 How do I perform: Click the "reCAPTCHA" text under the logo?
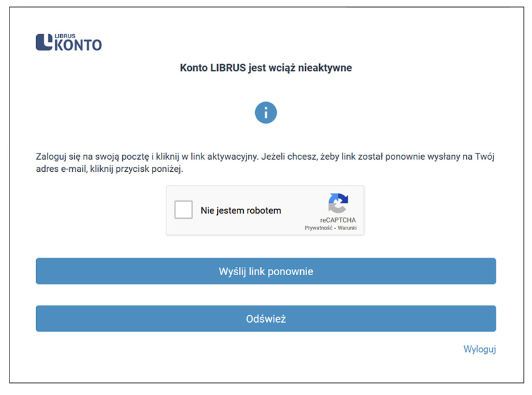click(x=338, y=220)
